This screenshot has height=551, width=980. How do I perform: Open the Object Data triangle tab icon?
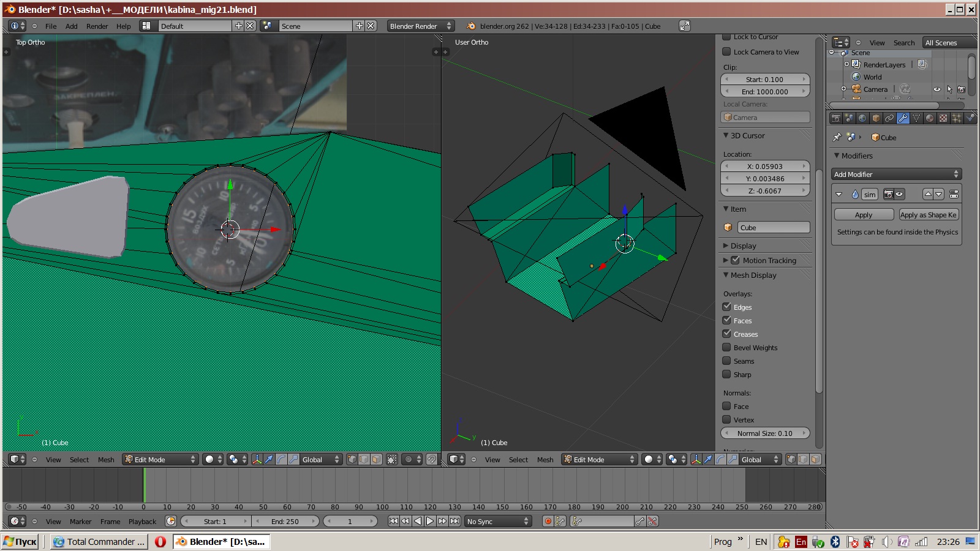click(916, 118)
